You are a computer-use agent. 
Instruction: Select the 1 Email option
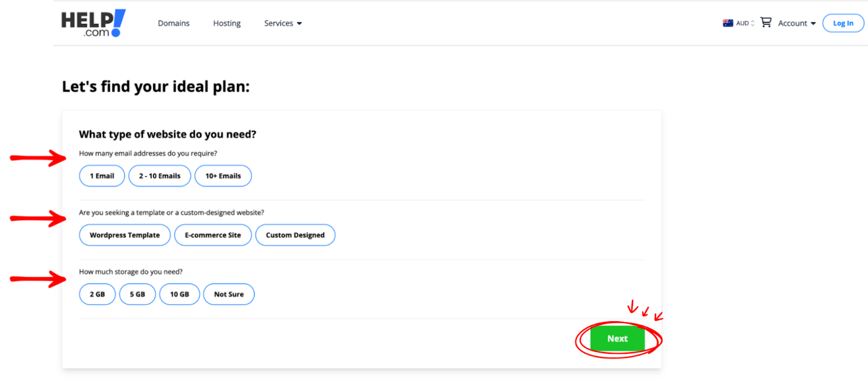coord(102,176)
